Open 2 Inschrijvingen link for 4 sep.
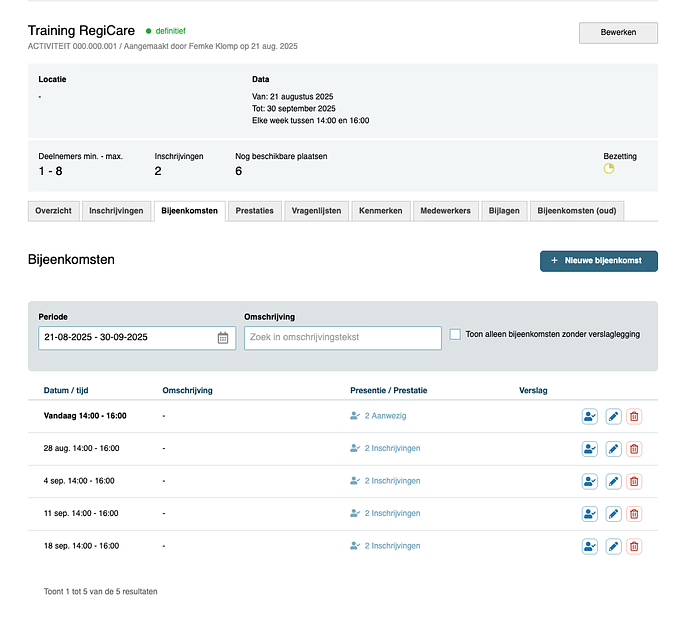This screenshot has height=618, width=684. pos(392,481)
